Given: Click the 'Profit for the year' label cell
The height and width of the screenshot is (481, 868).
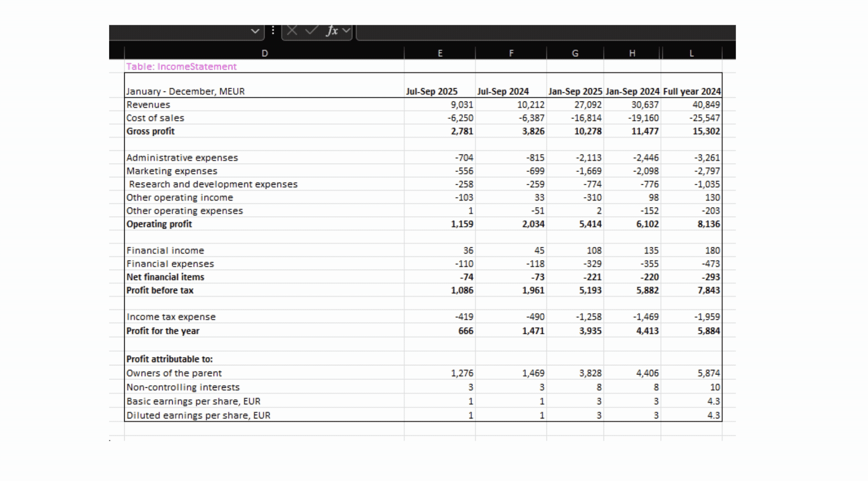Looking at the screenshot, I should [163, 331].
